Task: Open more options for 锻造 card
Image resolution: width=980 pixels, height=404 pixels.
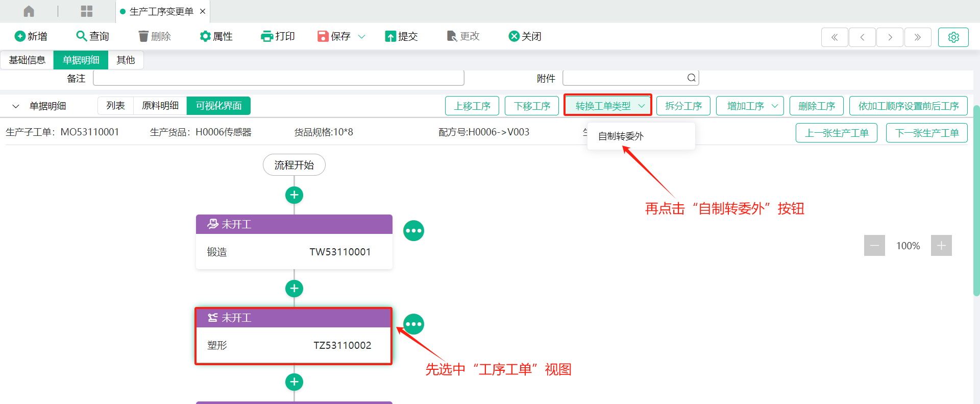Action: pos(414,231)
